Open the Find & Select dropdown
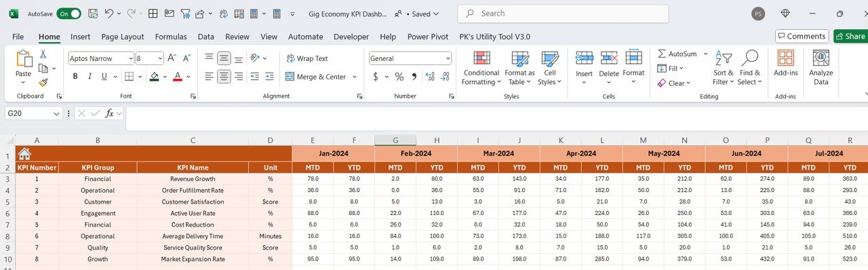 coord(749,68)
